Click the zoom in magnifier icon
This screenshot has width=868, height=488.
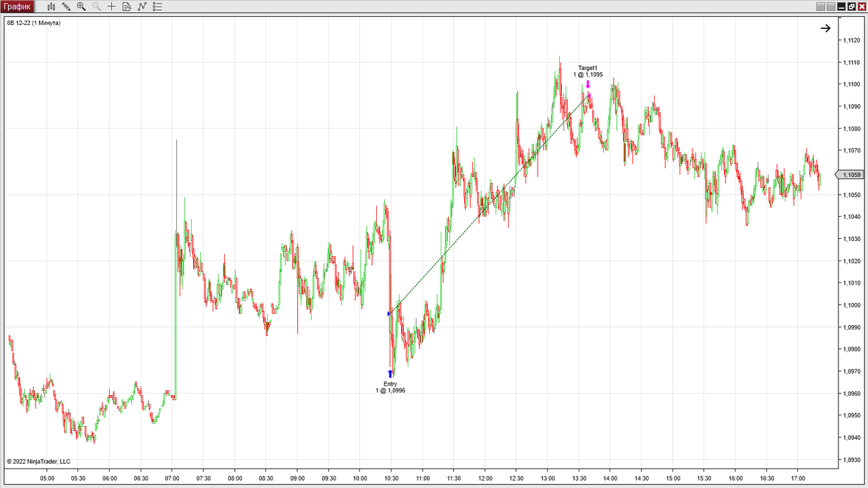pyautogui.click(x=81, y=7)
